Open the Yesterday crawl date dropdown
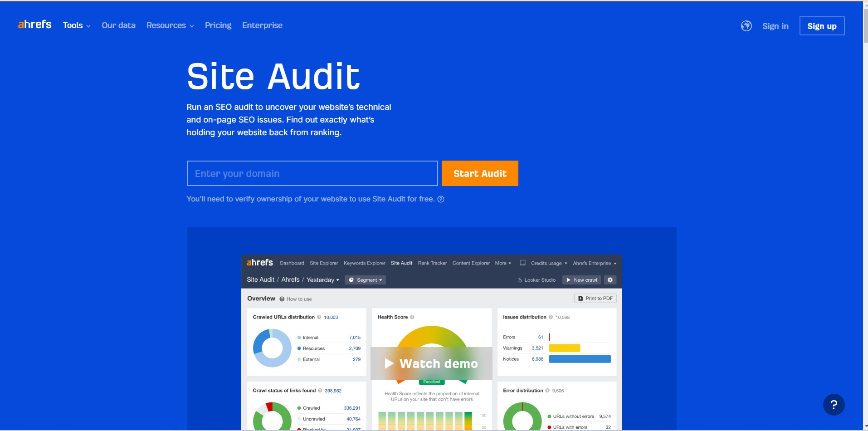 323,280
